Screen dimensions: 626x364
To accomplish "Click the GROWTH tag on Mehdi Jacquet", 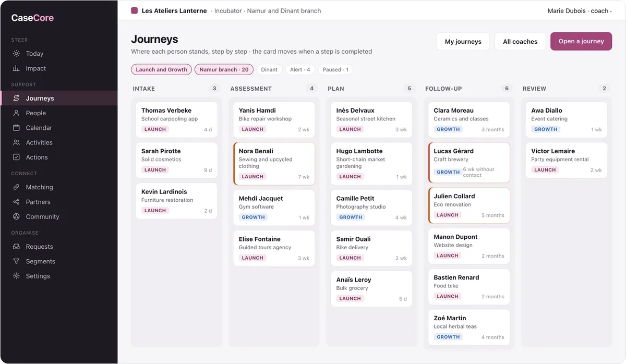I will 254,217.
